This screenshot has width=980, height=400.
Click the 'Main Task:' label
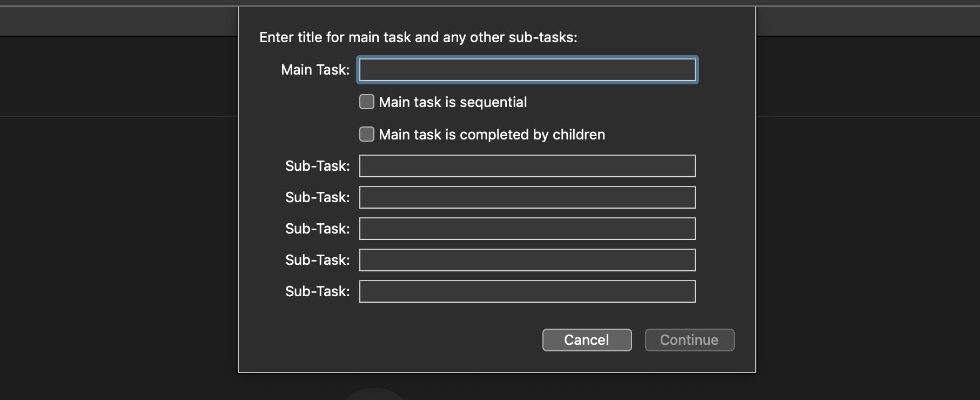click(x=315, y=70)
